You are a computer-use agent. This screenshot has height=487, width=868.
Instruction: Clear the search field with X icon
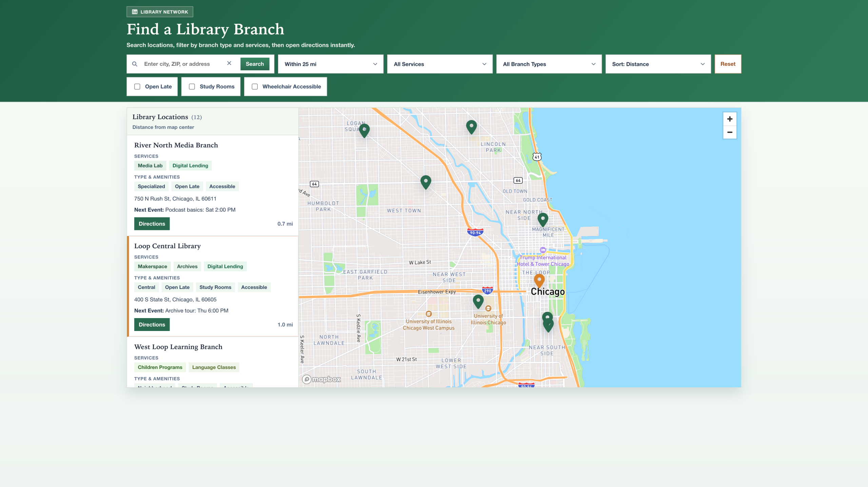click(229, 63)
